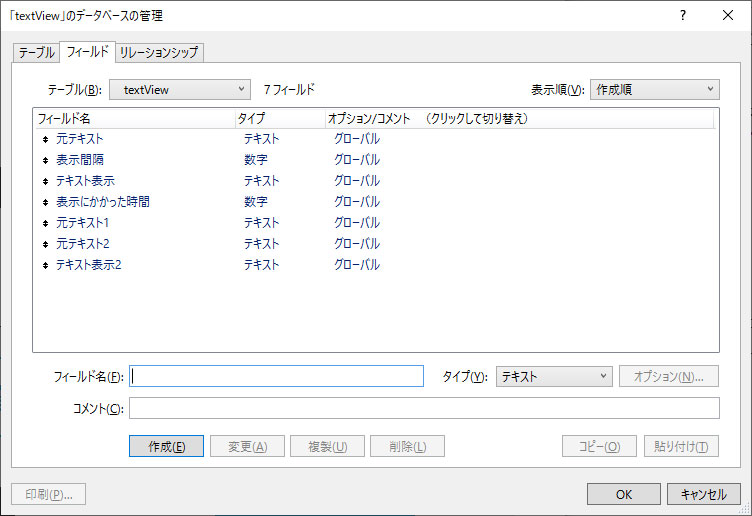Click the 数字 type of 表示間隔

[x=256, y=160]
